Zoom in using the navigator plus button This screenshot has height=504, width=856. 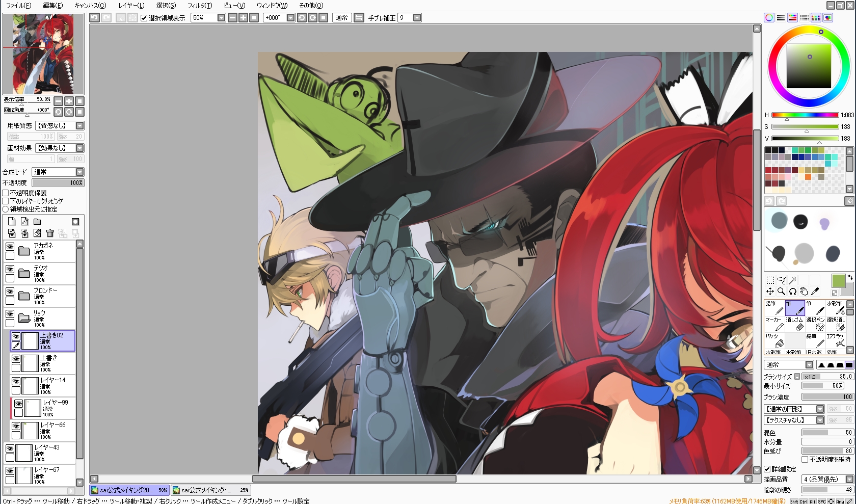69,101
